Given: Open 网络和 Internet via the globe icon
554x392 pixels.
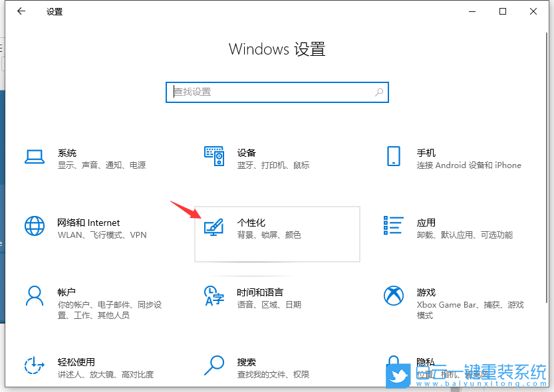Looking at the screenshot, I should 35,226.
